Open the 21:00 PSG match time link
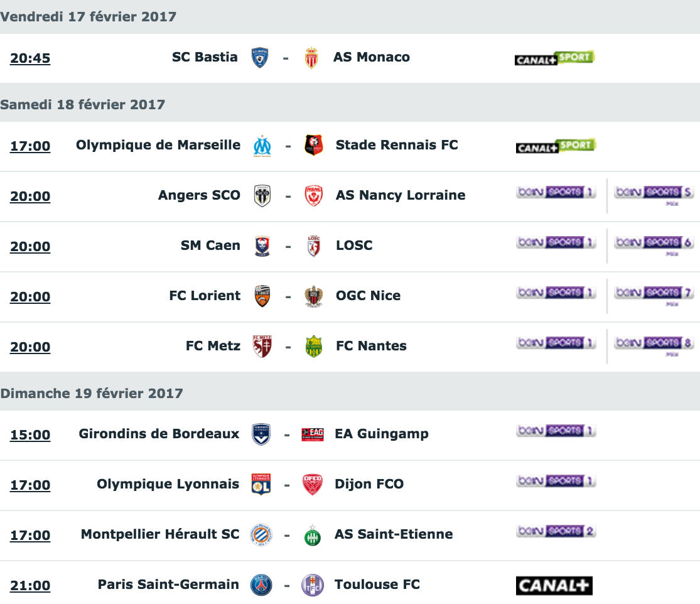700x604 pixels. [x=30, y=585]
